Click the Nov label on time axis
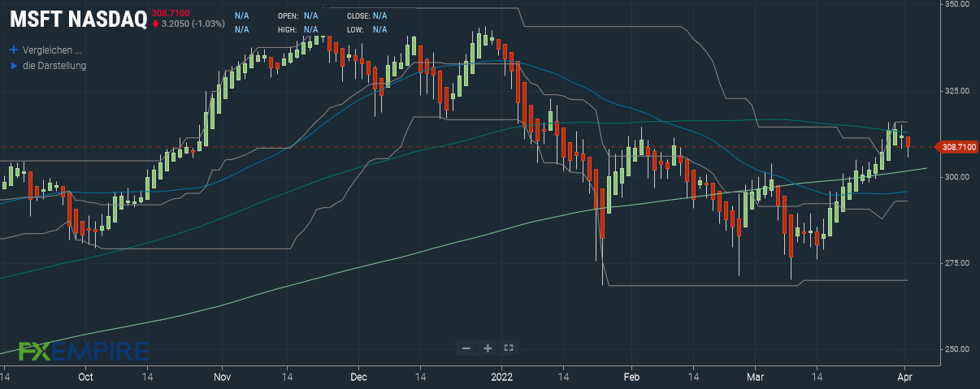This screenshot has width=980, height=389. (223, 378)
